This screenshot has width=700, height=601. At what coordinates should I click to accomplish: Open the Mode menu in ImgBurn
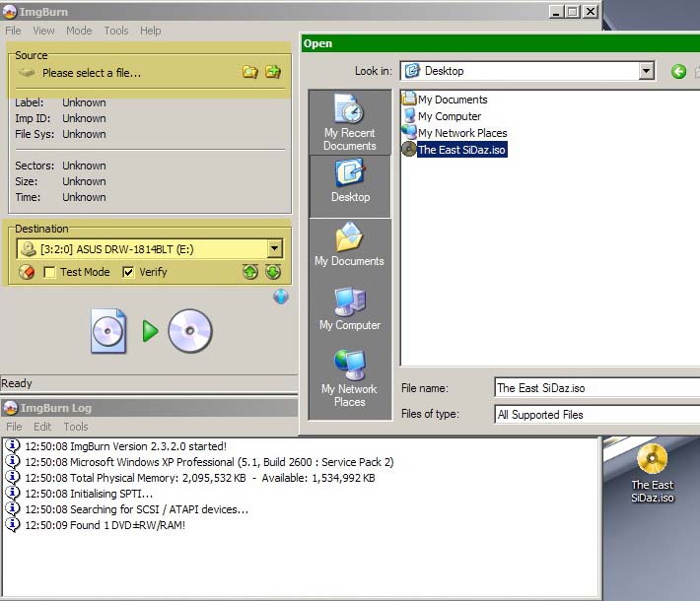pos(79,31)
